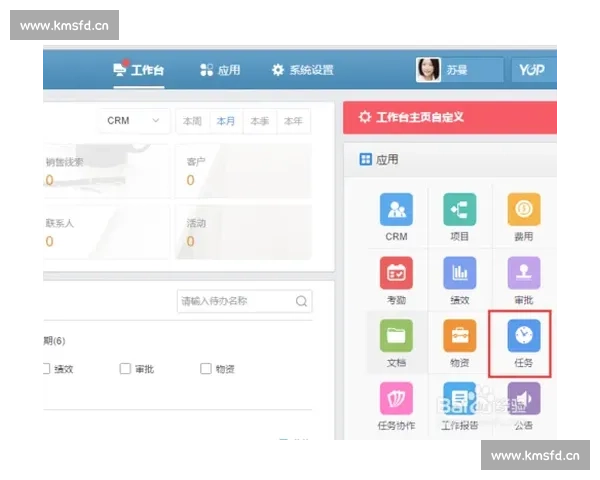Click the 应用 panel header
The height and width of the screenshot is (480, 600).
(x=450, y=160)
